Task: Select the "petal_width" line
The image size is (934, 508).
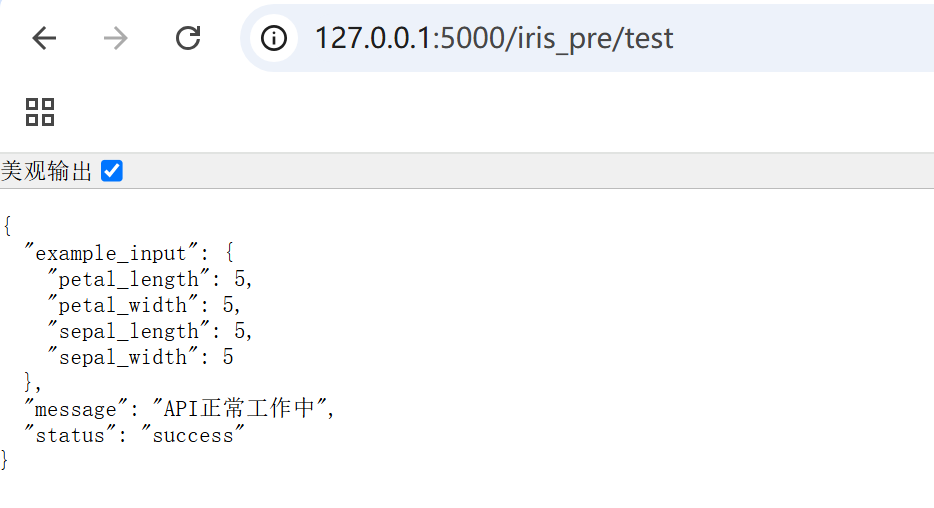Action: (144, 305)
